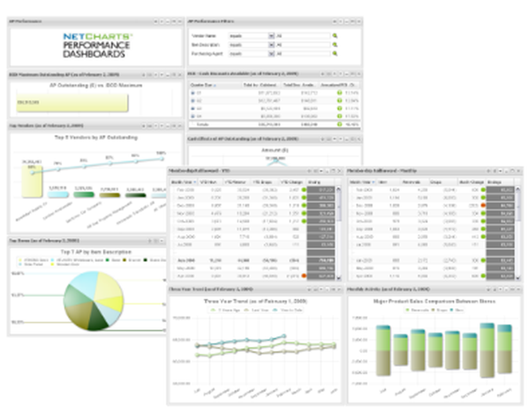Click green status dot in first YTD table row

pos(304,190)
